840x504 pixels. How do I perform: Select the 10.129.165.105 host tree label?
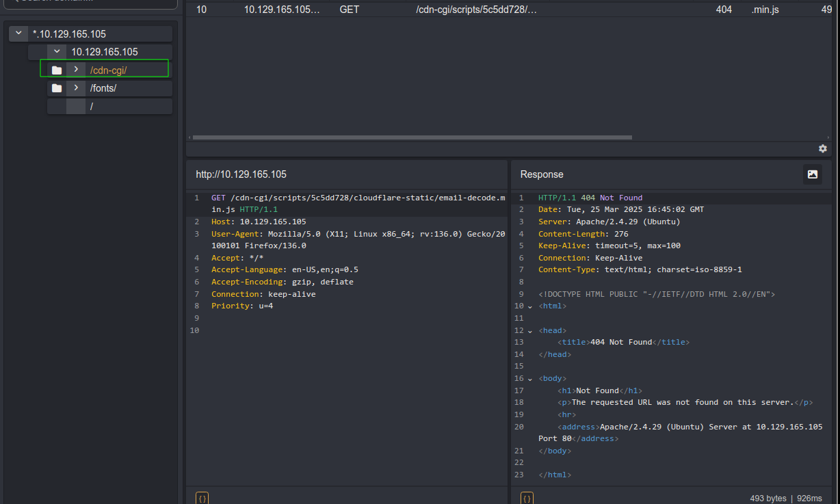pyautogui.click(x=105, y=51)
